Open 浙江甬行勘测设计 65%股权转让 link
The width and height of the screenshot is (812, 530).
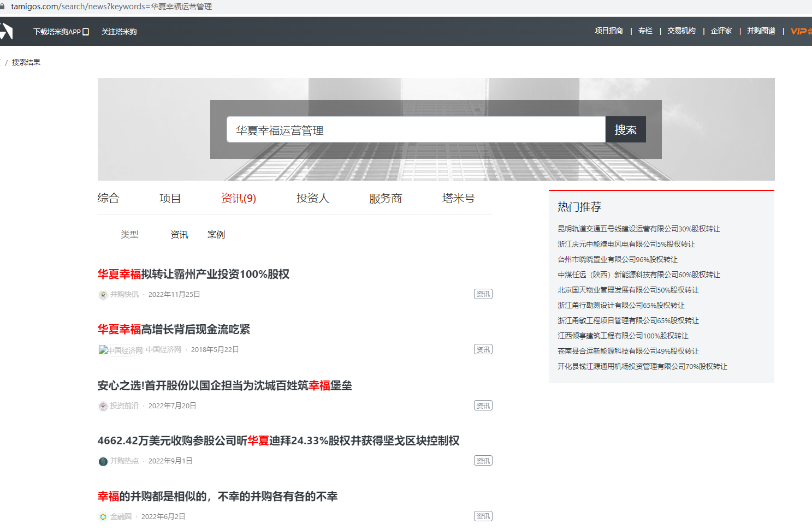point(621,305)
